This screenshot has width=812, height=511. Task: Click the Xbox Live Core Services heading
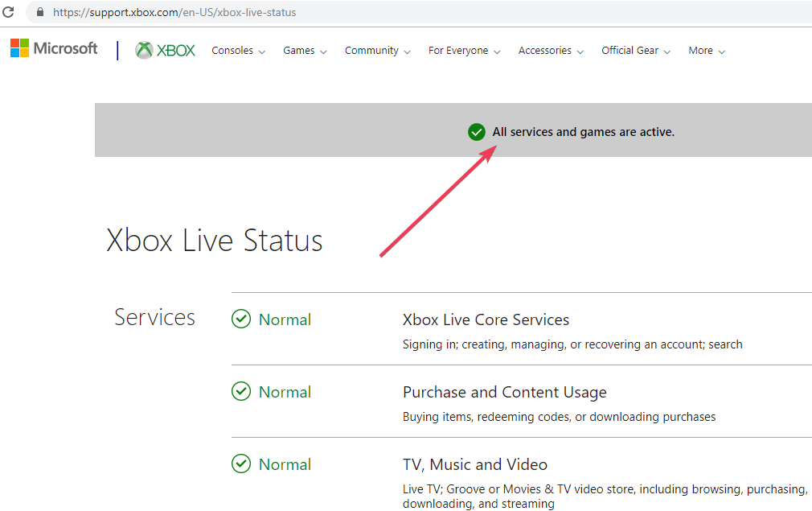click(486, 319)
